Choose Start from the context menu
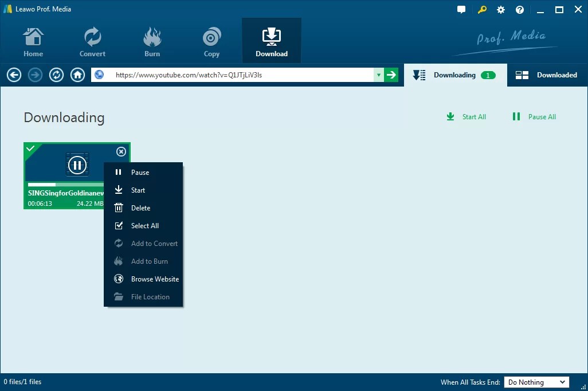Screen dimensions: 588x391 pos(143,190)
